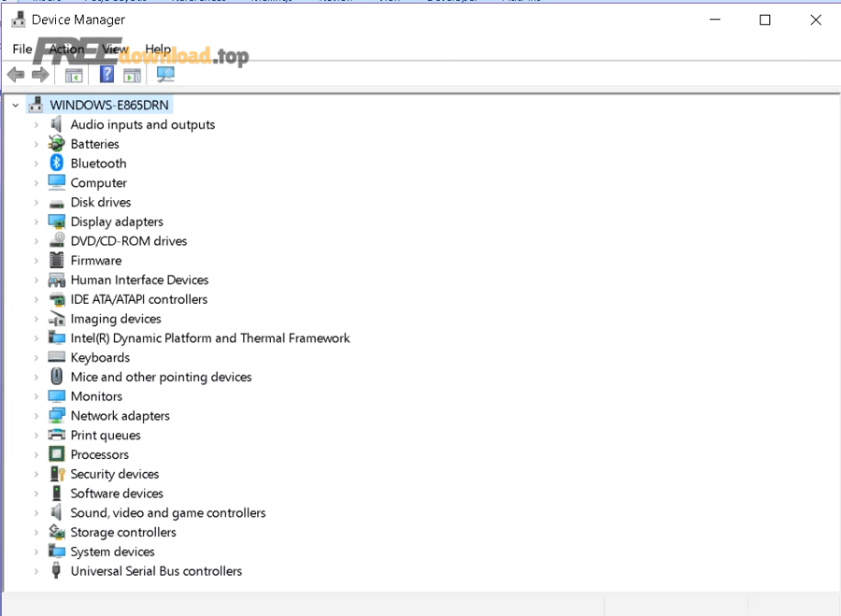This screenshot has height=616, width=841.
Task: Click the Print queues printer icon
Action: [x=56, y=435]
